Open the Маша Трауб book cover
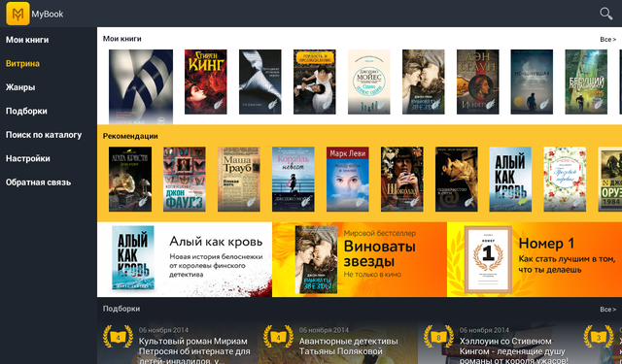The width and height of the screenshot is (622, 364). (239, 179)
